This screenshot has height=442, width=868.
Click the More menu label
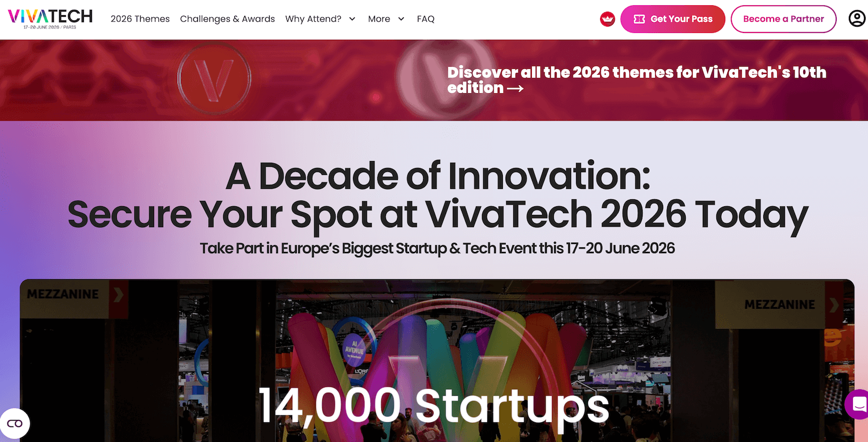click(379, 19)
